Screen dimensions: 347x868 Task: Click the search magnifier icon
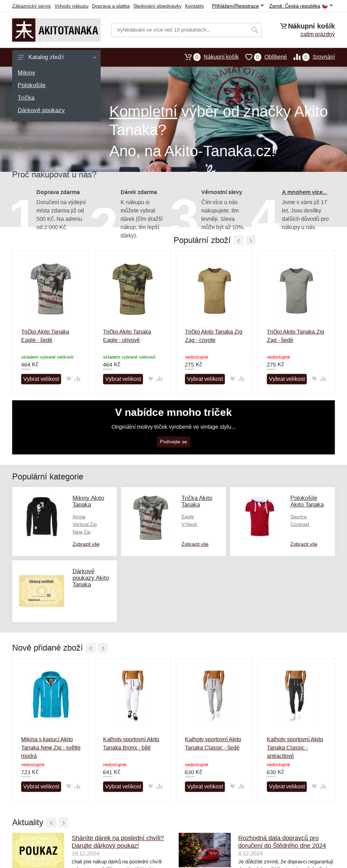tap(254, 30)
